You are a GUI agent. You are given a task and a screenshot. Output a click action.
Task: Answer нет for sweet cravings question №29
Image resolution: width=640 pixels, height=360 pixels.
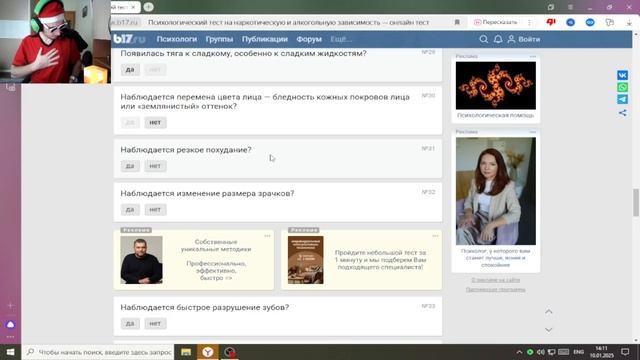tap(155, 70)
